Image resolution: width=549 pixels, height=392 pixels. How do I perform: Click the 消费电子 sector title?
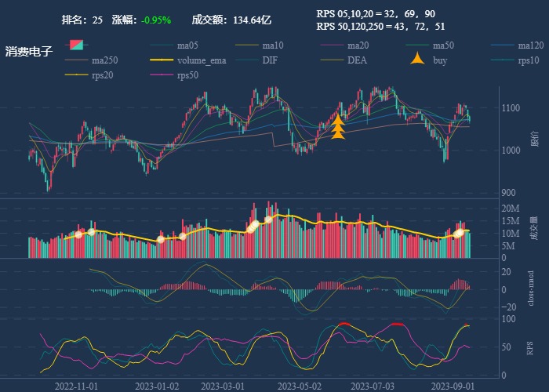pyautogui.click(x=29, y=52)
